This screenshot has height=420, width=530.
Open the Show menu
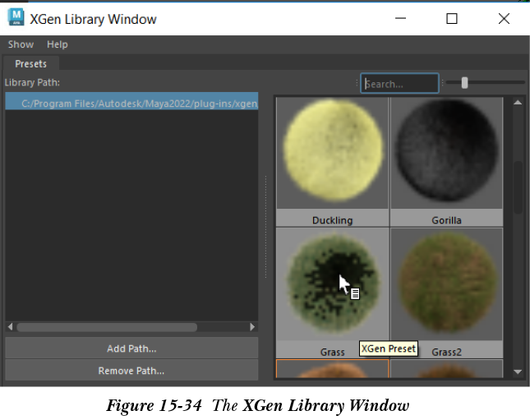click(21, 44)
